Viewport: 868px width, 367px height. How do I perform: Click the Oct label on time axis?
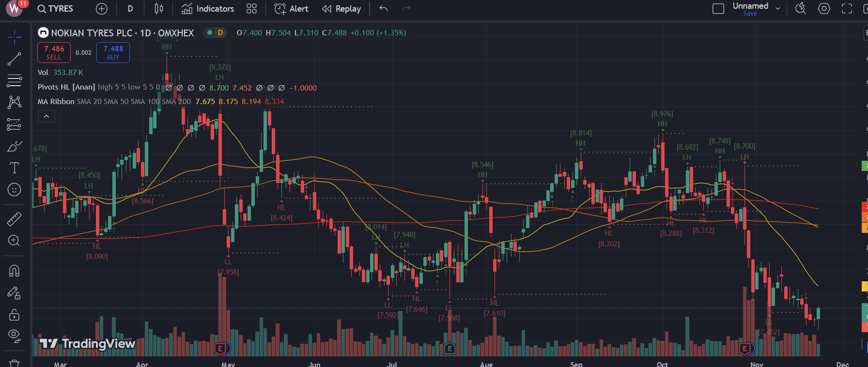tap(662, 364)
